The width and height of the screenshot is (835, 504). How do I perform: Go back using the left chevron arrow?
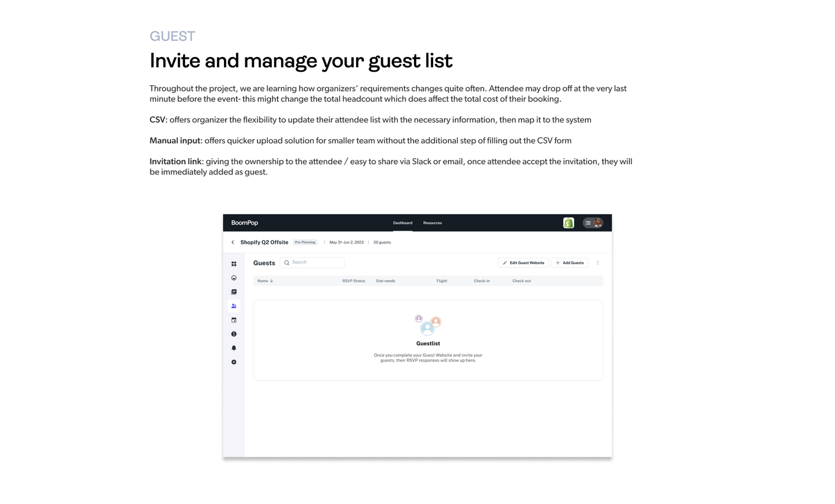(x=233, y=242)
